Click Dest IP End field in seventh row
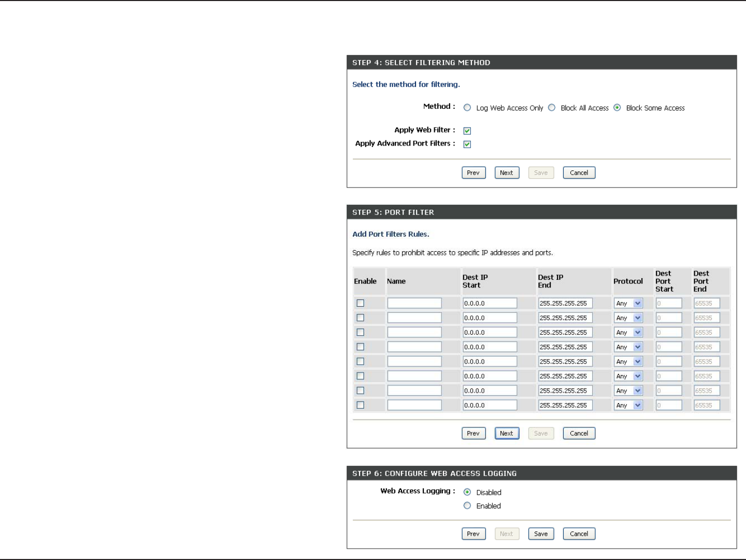746x560 pixels. tap(565, 390)
